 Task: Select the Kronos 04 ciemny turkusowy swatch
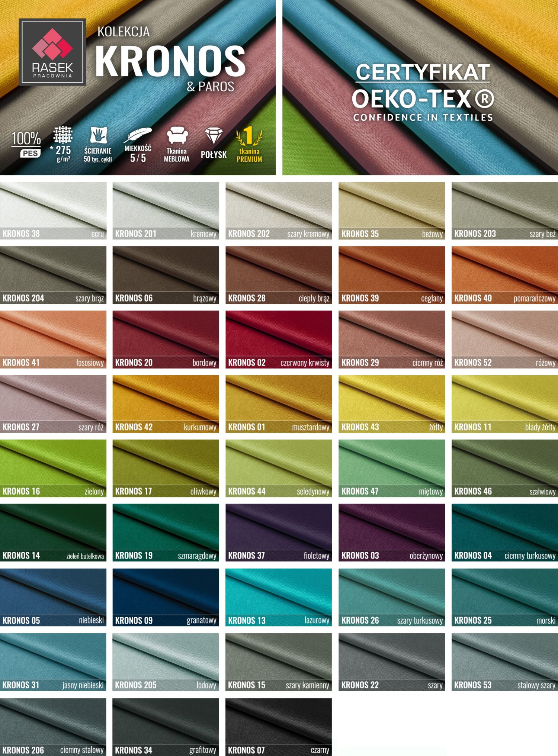505,533
